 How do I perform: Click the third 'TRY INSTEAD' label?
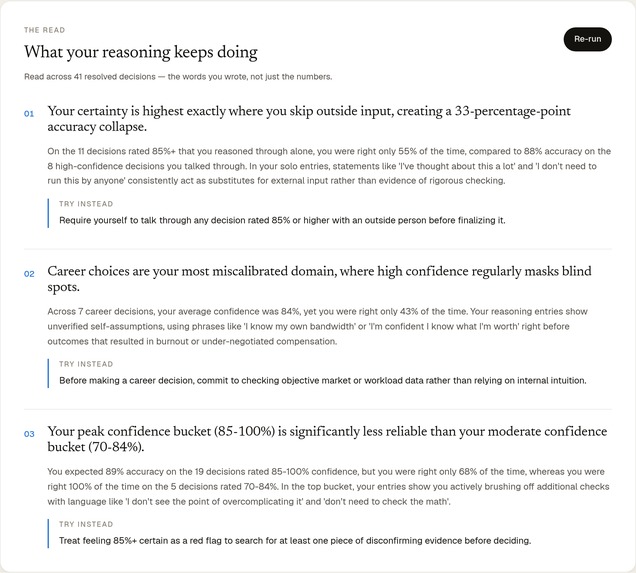[86, 524]
